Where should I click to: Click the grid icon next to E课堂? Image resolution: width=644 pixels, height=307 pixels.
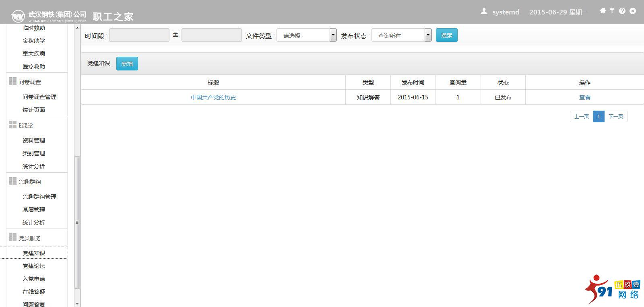(12, 125)
